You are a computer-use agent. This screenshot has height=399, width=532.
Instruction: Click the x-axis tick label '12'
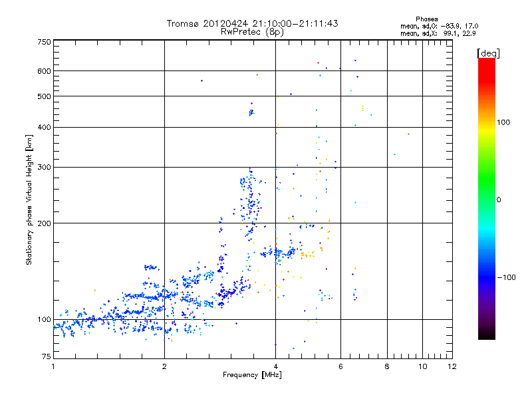click(x=452, y=366)
